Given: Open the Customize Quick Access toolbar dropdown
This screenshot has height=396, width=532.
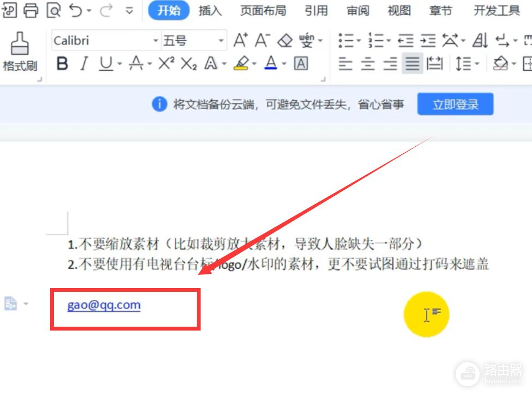Looking at the screenshot, I should [x=129, y=10].
